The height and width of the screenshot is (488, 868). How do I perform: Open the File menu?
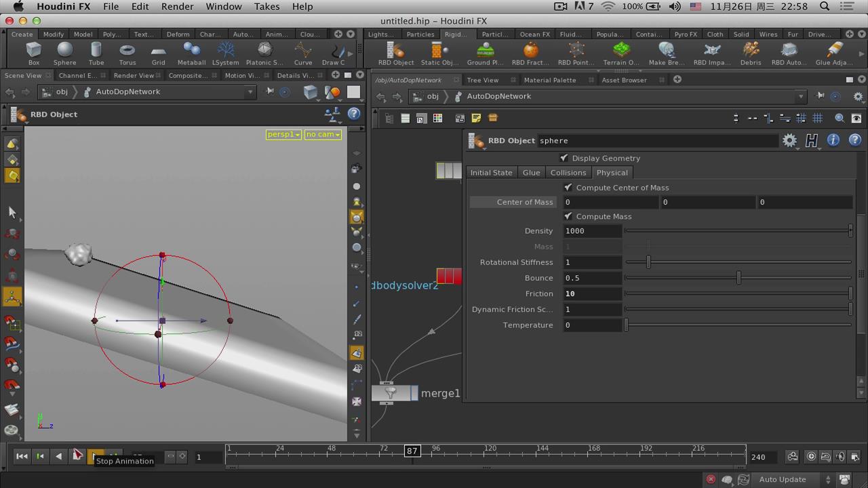[111, 6]
